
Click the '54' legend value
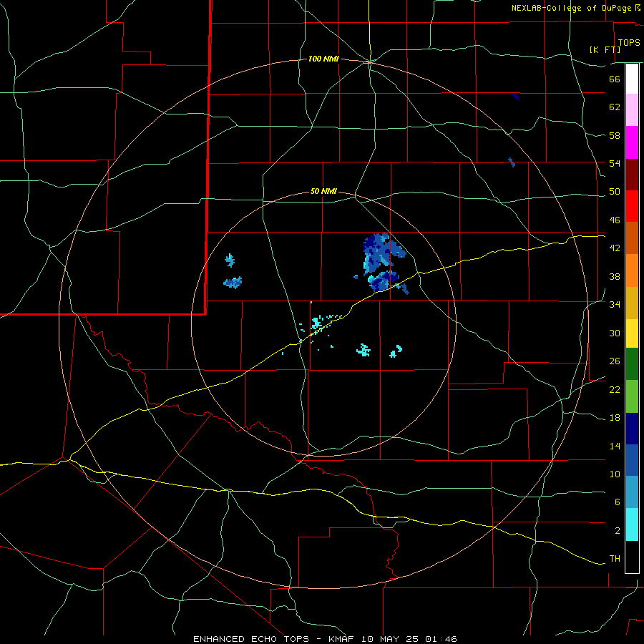[615, 163]
